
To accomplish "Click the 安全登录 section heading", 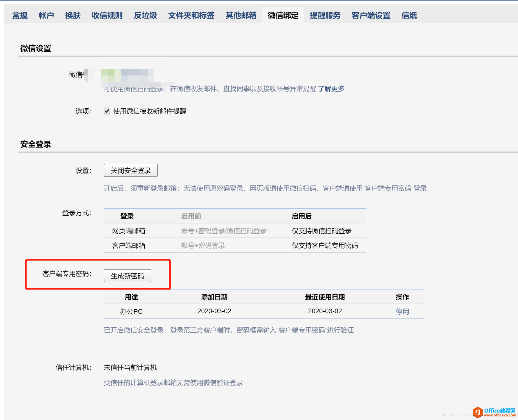I will coord(36,144).
